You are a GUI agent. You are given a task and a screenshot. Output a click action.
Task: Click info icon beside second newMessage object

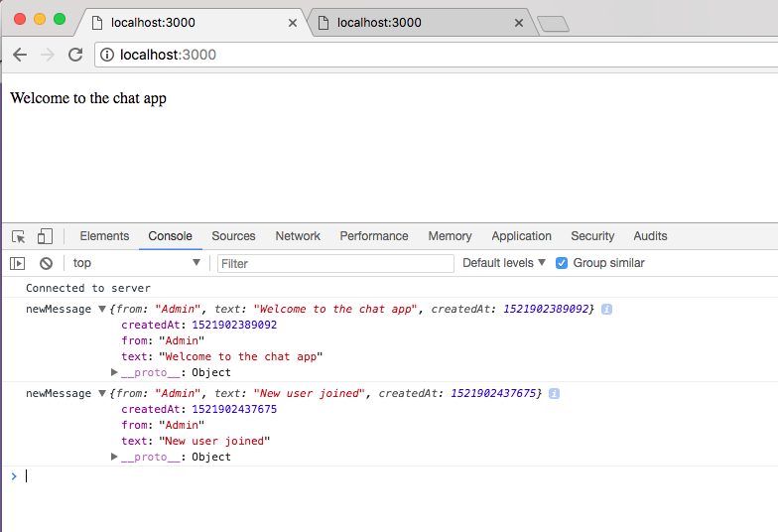555,394
